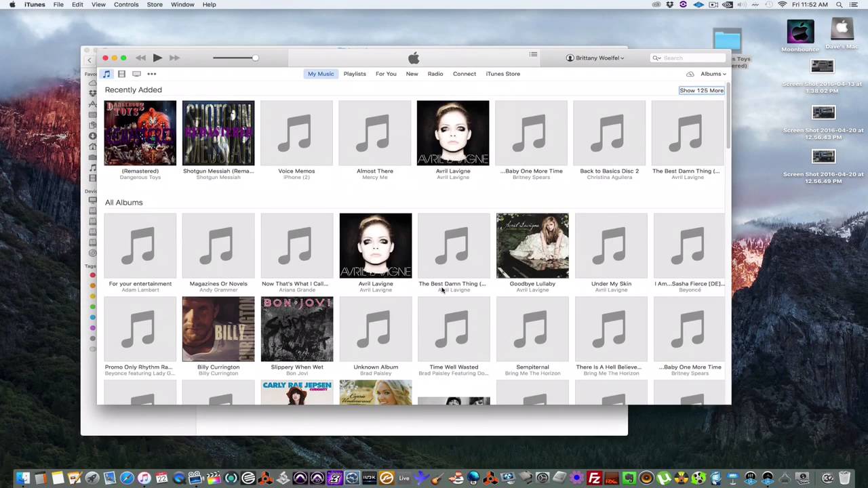Click the Wi-Fi status icon
Viewport: 868px width, 488px height.
(782, 5)
